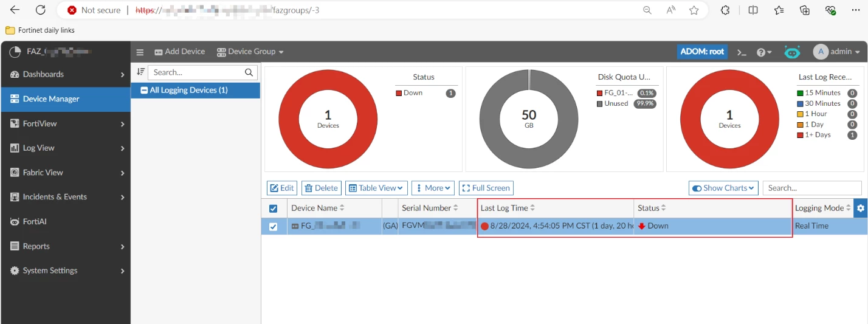Collapse All Logging Devices tree node
Image resolution: width=868 pixels, height=324 pixels.
144,90
